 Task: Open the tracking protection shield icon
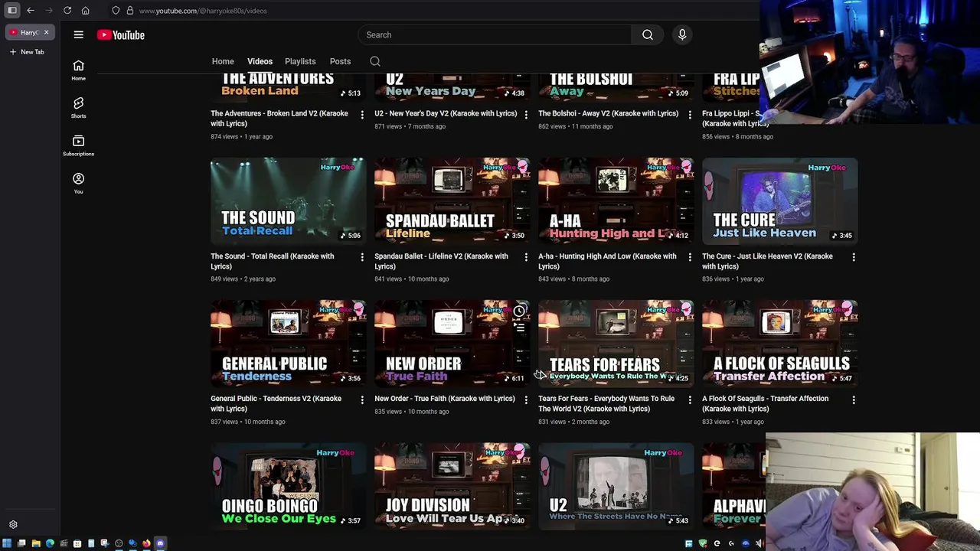(x=116, y=11)
